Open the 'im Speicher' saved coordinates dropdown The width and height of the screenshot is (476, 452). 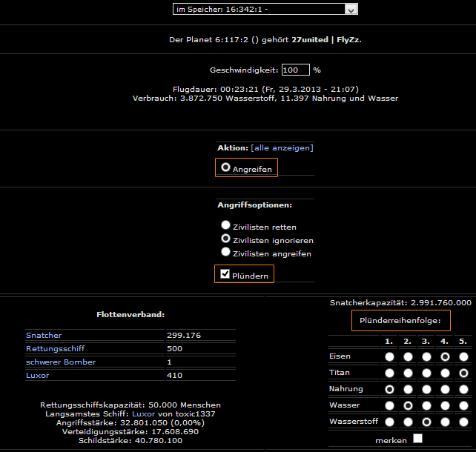click(x=265, y=9)
